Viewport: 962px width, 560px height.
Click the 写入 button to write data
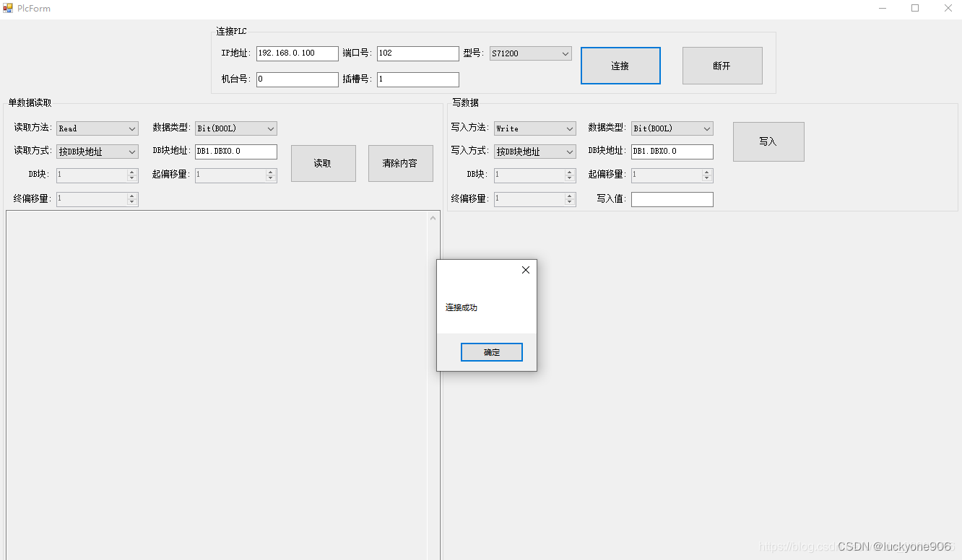768,141
